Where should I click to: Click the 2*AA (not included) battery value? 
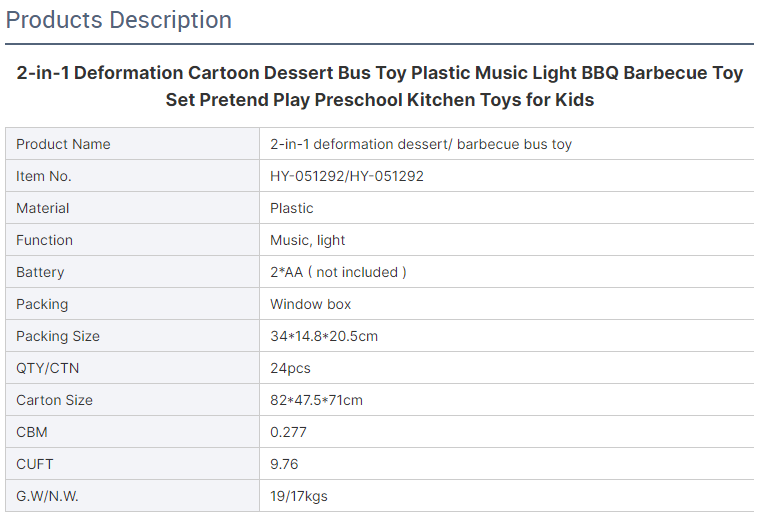coord(338,272)
